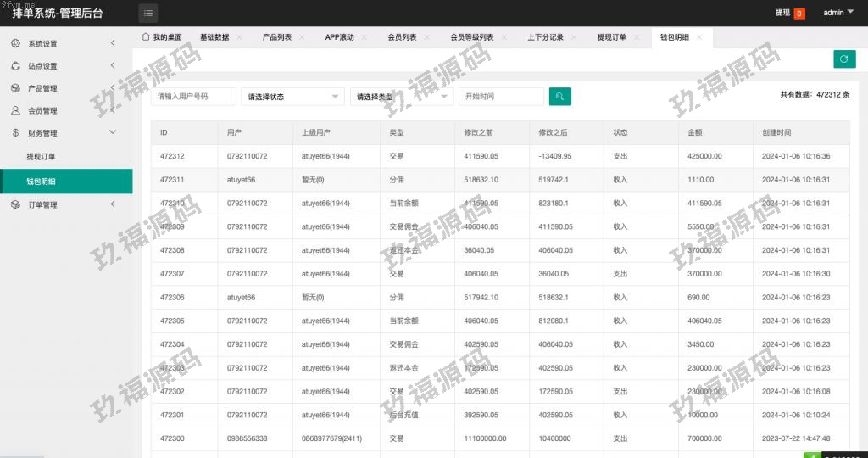Open 提现订单 in the sidebar
The height and width of the screenshot is (458, 868).
pyautogui.click(x=41, y=157)
